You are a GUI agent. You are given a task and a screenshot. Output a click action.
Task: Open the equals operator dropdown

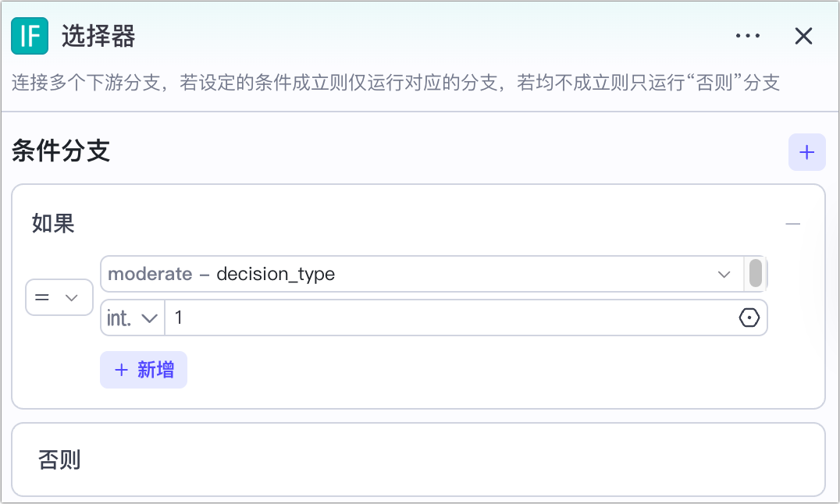pyautogui.click(x=59, y=297)
